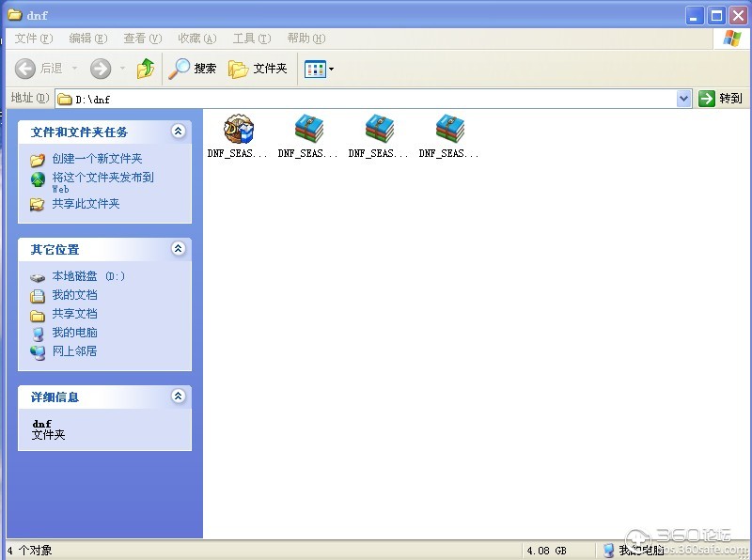Viewport: 752px width, 560px height.
Task: Open Back button history dropdown arrow
Action: (x=75, y=69)
